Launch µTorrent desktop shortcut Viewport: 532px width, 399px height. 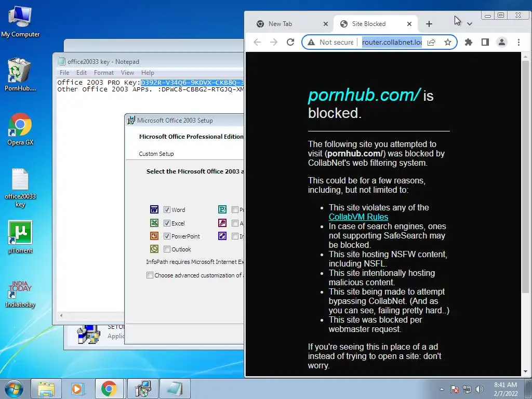click(20, 237)
